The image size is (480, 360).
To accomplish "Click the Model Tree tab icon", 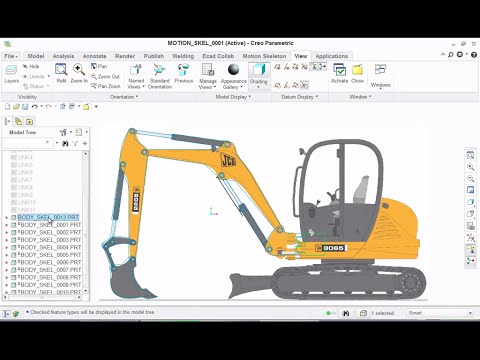I will point(7,122).
